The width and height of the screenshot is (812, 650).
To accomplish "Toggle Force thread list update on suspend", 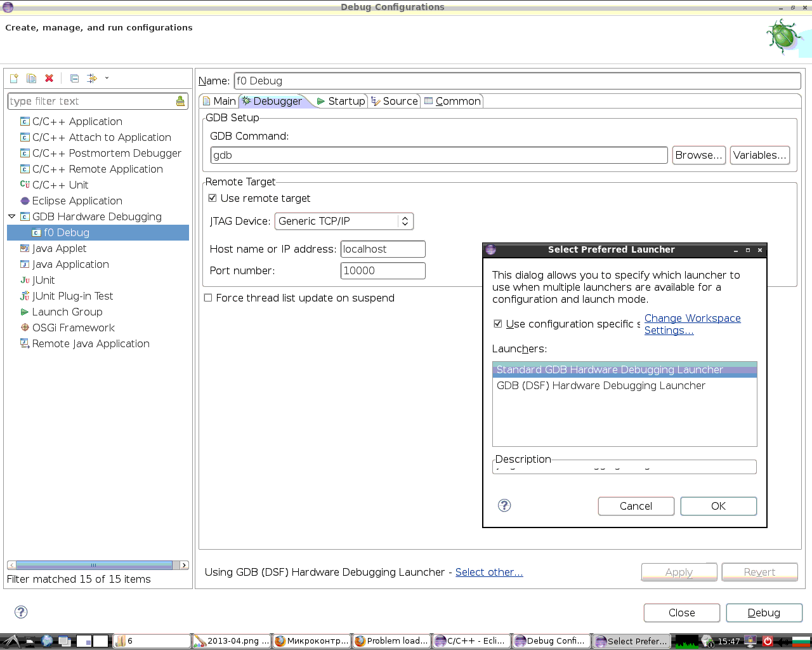I will click(208, 298).
